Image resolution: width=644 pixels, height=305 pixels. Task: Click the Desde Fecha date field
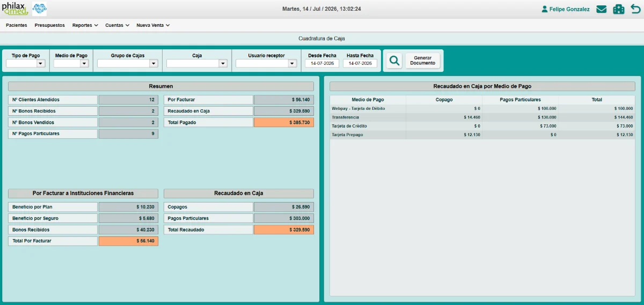322,63
